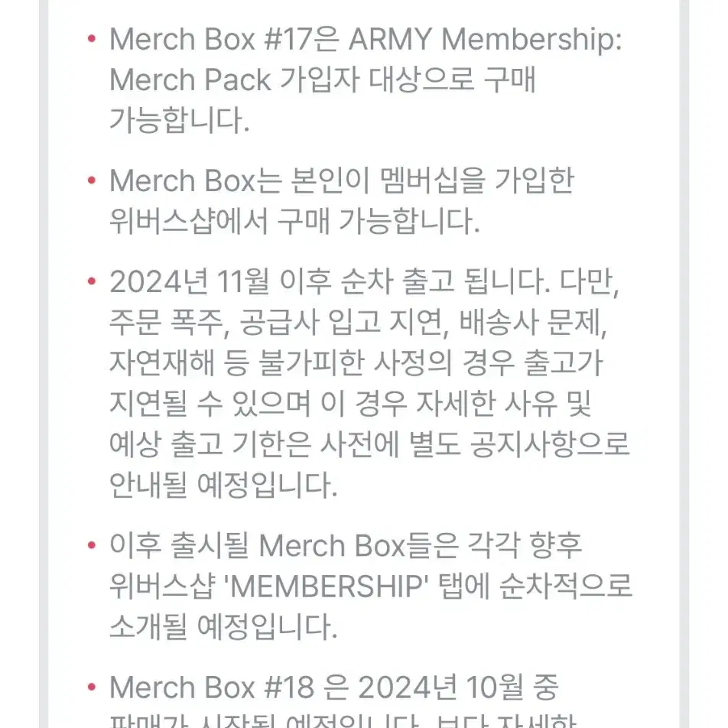Click 'Merch Box #18 은 2024년 10월 중' text

(334, 687)
